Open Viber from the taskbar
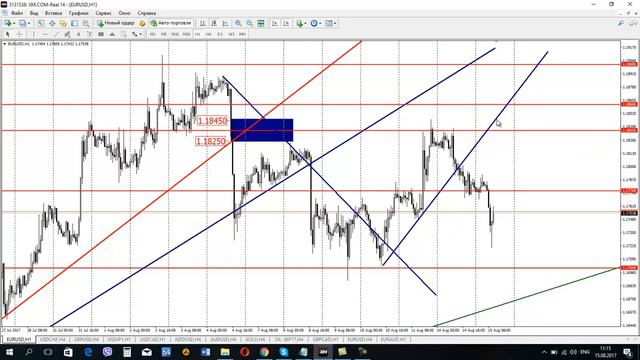The image size is (640, 360). [x=107, y=352]
